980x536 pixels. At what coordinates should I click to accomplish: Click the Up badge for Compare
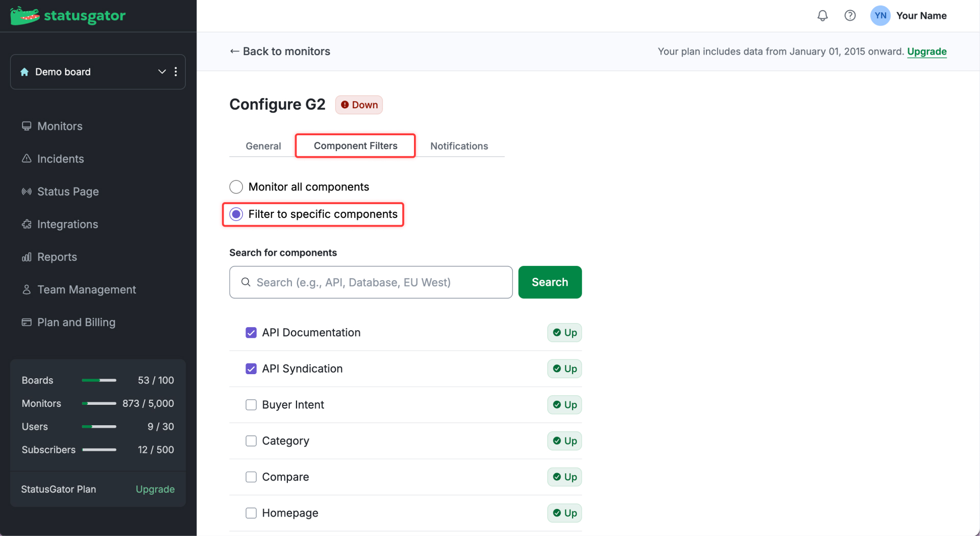pyautogui.click(x=565, y=477)
